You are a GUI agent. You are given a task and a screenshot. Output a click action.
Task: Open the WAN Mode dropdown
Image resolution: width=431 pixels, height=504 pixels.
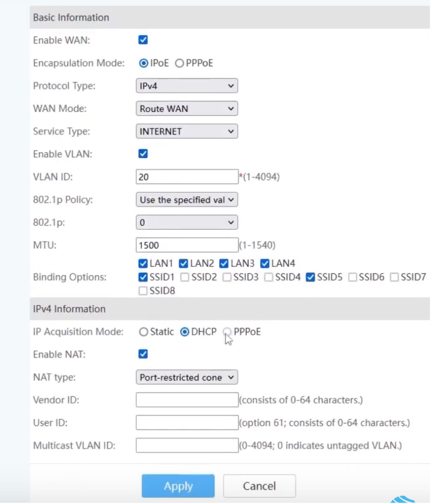coord(186,108)
